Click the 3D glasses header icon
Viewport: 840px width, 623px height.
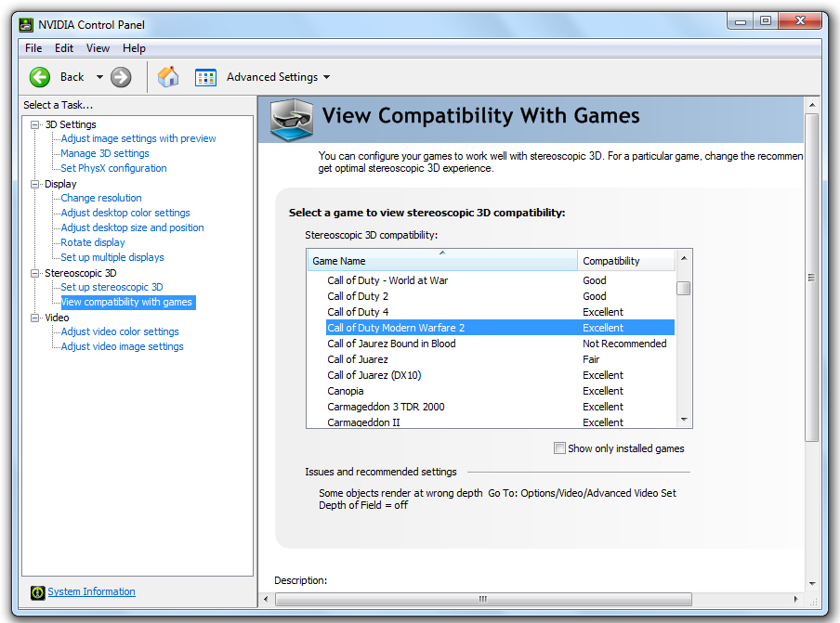292,120
